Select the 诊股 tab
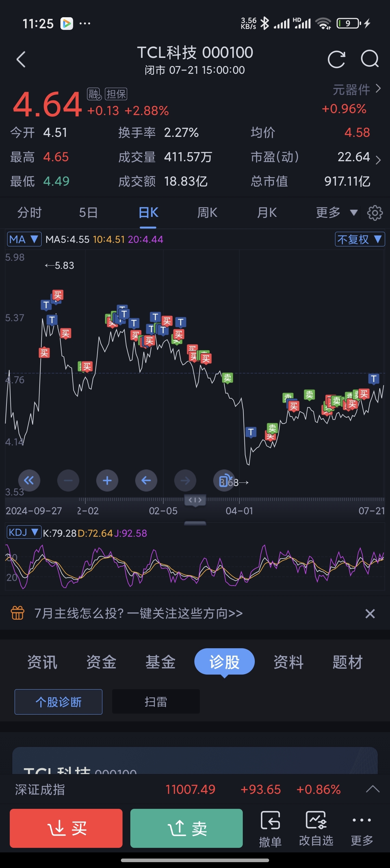Screen dimensions: 390x868 (224, 662)
